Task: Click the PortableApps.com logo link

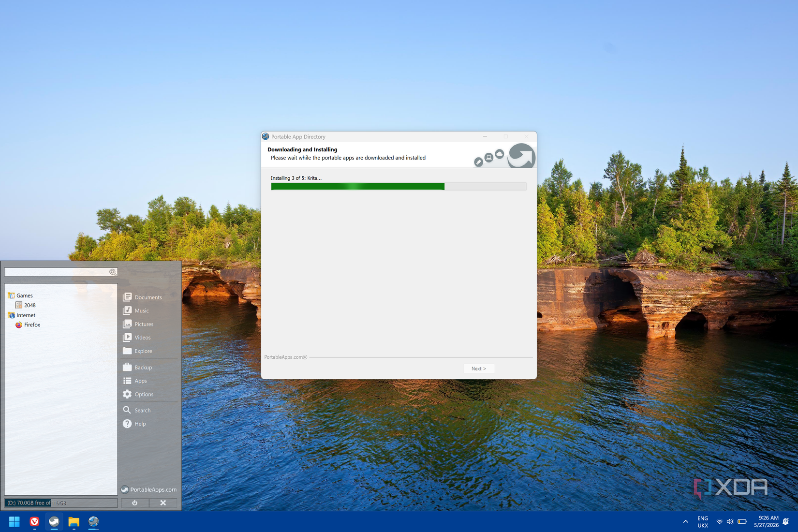Action: (x=149, y=489)
